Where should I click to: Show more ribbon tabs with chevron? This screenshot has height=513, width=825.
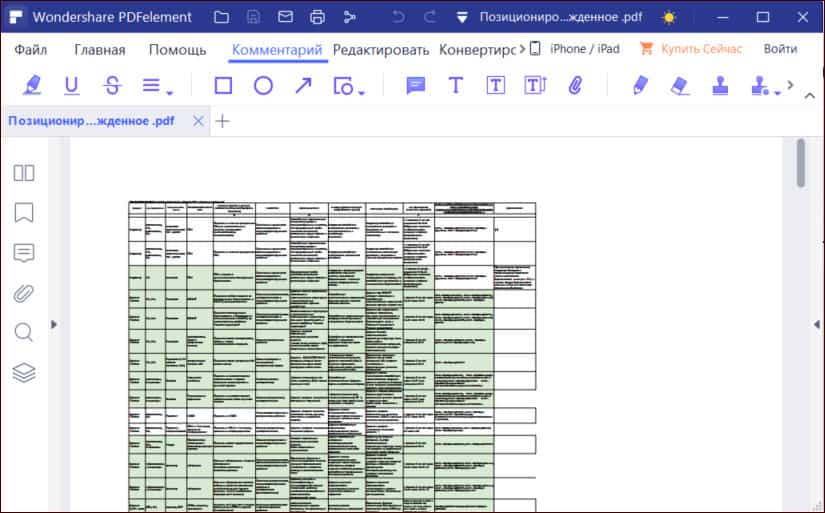(x=522, y=49)
